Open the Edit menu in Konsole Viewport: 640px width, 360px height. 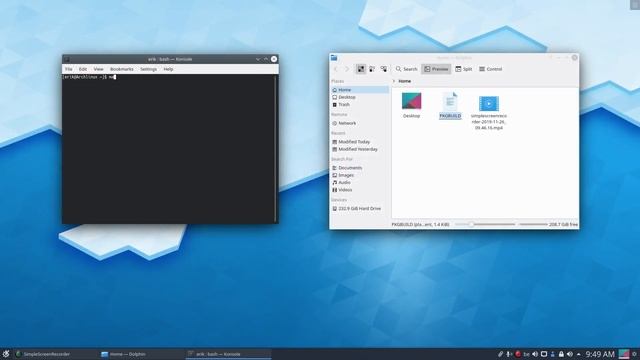pyautogui.click(x=83, y=69)
